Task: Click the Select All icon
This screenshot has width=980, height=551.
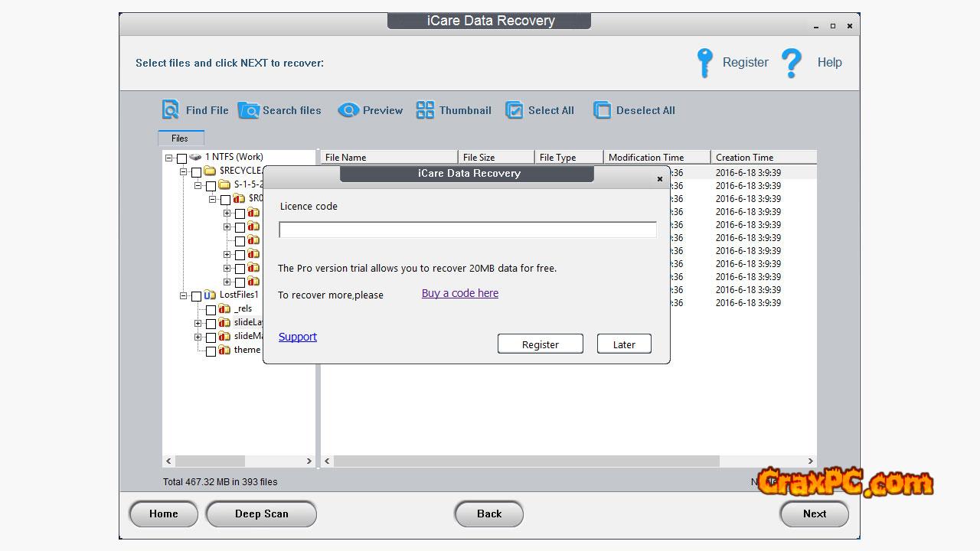Action: pos(514,110)
